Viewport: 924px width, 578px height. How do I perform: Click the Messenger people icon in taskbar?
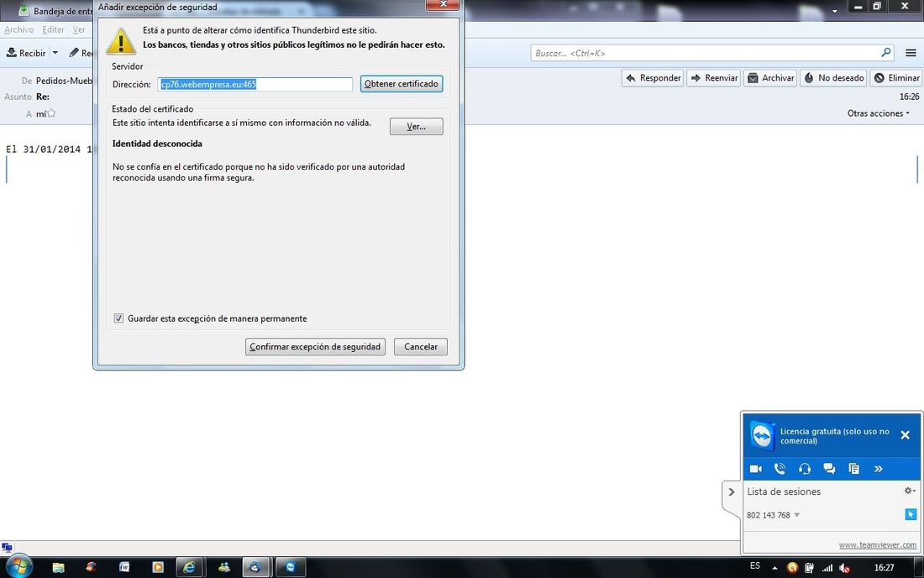pos(224,567)
